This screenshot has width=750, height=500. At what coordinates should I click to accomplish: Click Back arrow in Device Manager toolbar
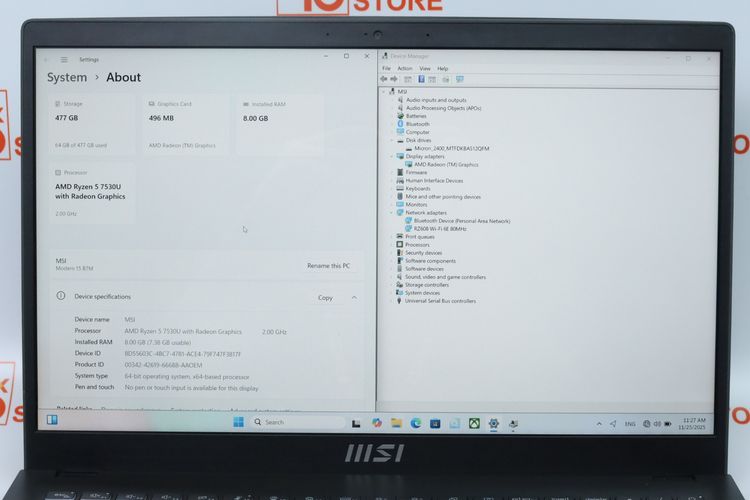(384, 79)
